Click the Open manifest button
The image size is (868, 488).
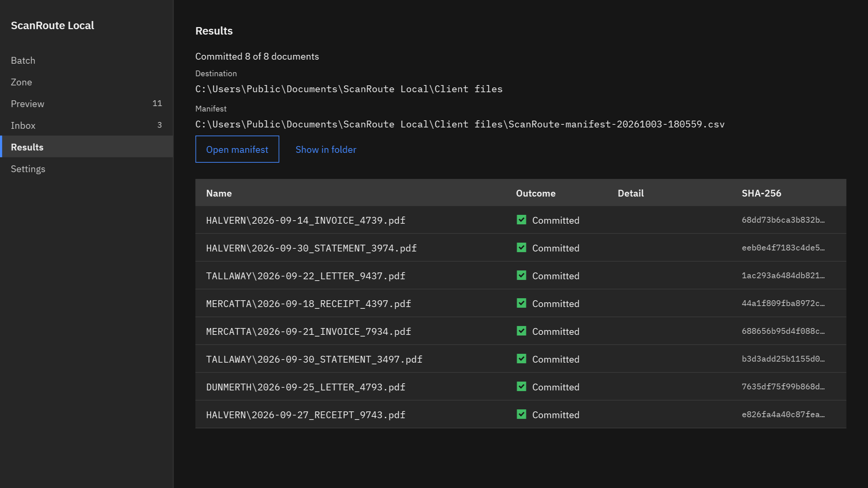[237, 149]
